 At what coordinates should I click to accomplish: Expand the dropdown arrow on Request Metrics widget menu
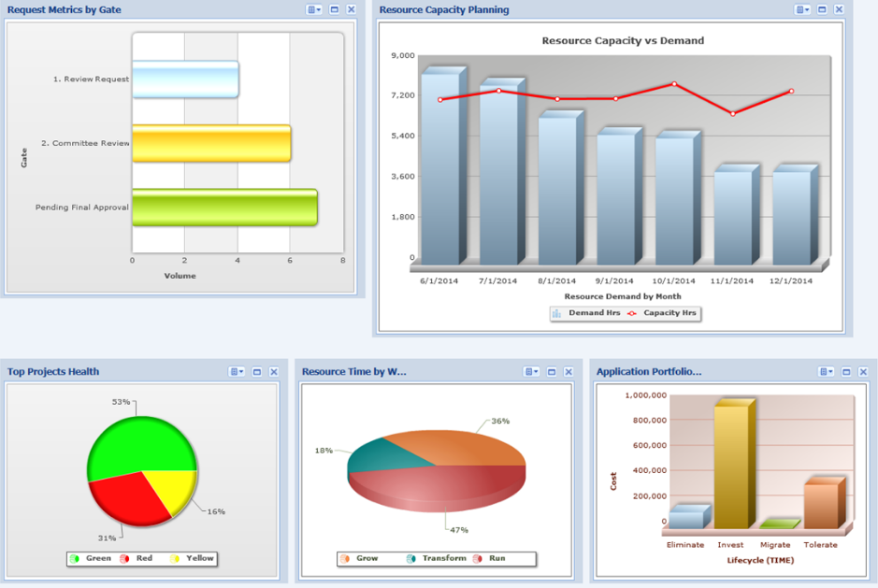(319, 9)
